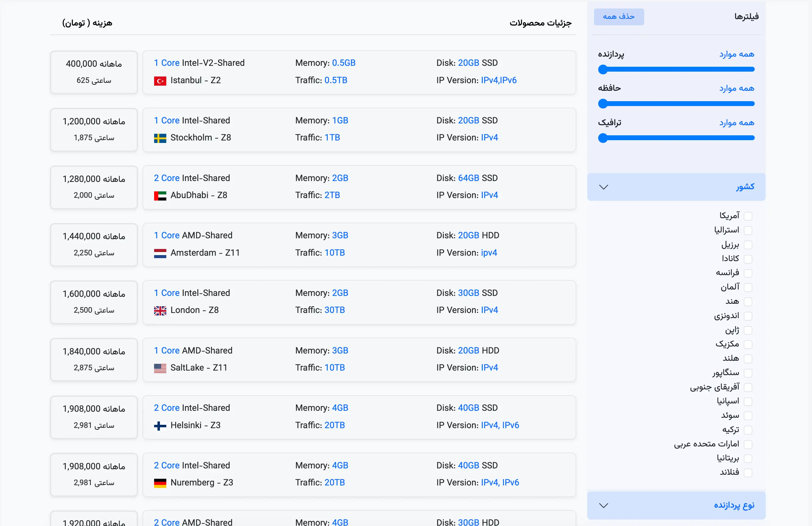Click the Sweden flag icon beside Stockholm
The image size is (812, 526).
160,138
